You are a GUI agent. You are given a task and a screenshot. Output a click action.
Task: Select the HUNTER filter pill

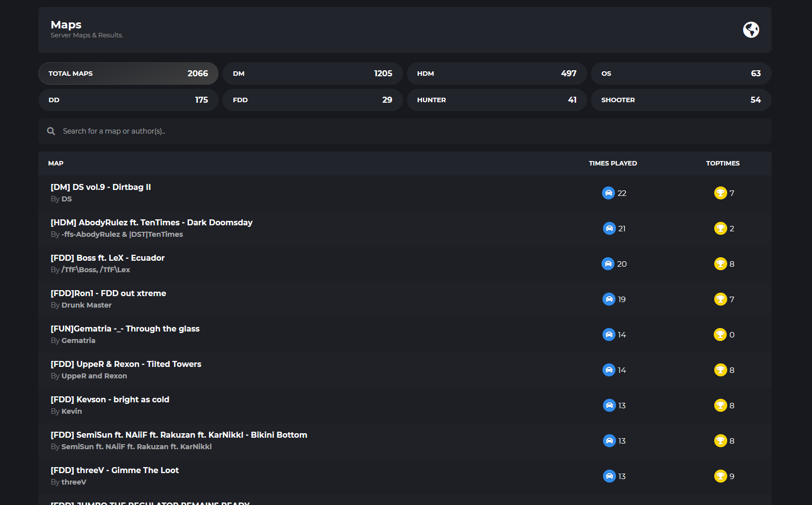pos(497,100)
